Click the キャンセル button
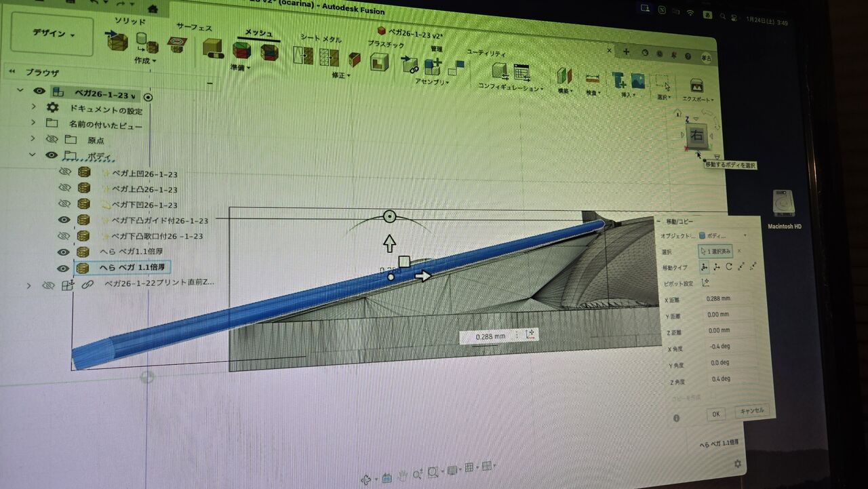 pos(751,410)
